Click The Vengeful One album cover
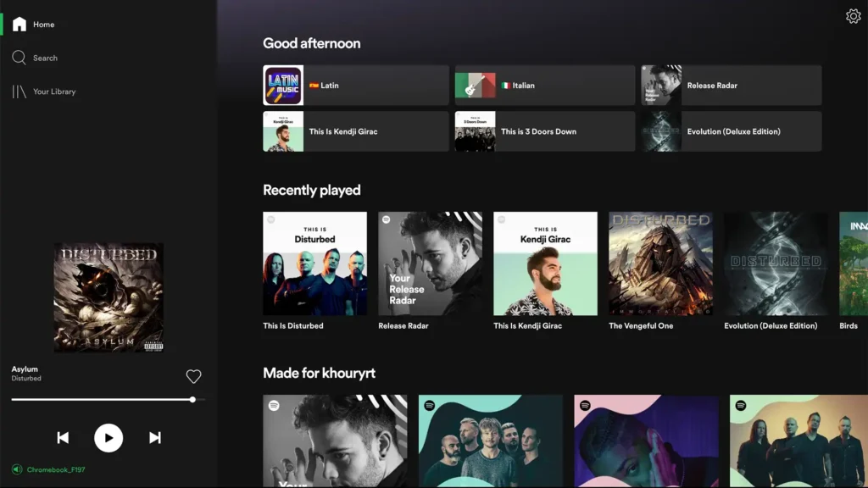 click(x=660, y=263)
